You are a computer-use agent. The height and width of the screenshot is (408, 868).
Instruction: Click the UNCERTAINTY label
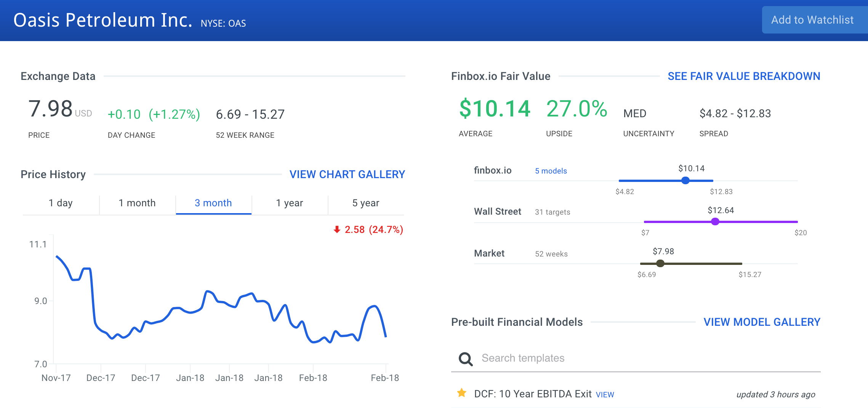(649, 134)
